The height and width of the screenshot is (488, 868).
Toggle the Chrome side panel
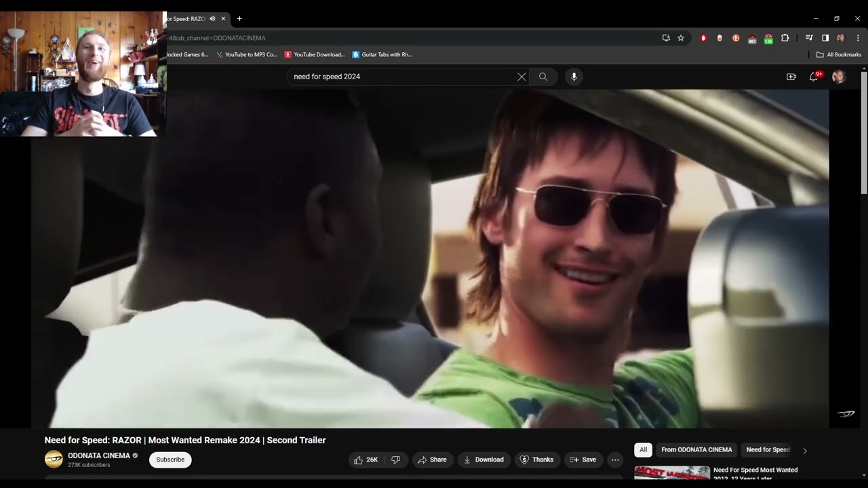[x=825, y=38]
